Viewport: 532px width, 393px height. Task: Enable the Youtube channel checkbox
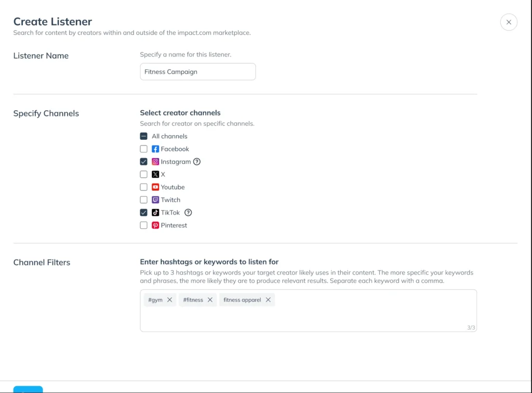point(143,187)
